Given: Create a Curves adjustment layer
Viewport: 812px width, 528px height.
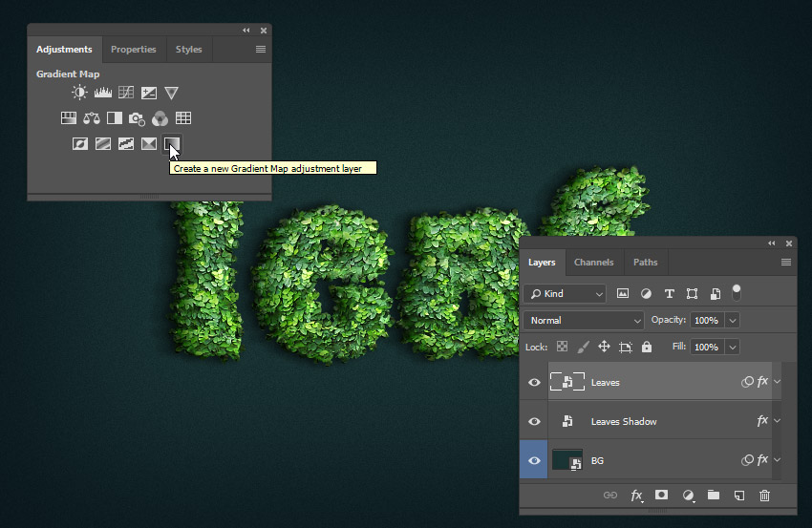Looking at the screenshot, I should (126, 93).
